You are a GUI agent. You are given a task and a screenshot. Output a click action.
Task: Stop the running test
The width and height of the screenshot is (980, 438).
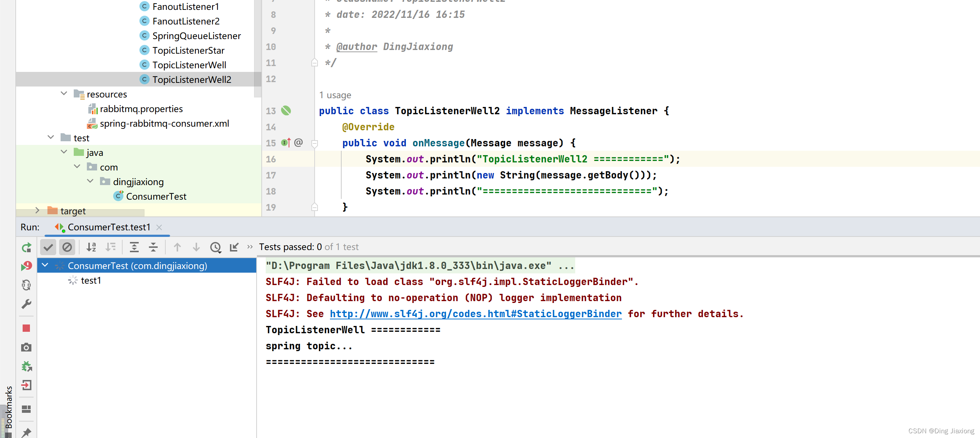pyautogui.click(x=26, y=328)
